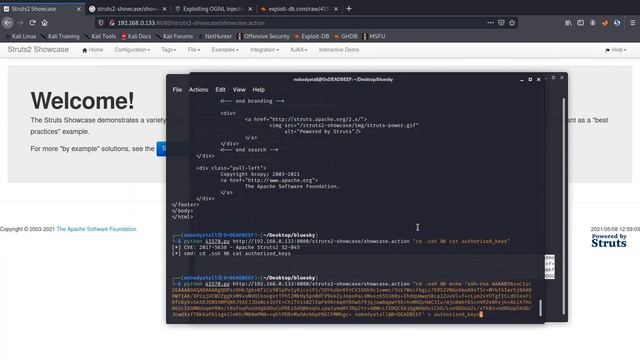
Task: Switch to the exploit-db.com raw tab
Action: tap(299, 9)
